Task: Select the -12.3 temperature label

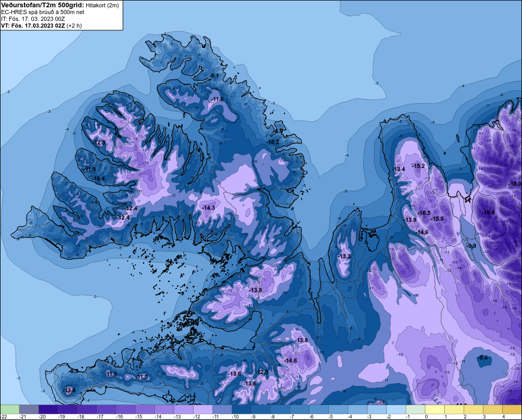Action: point(99,142)
